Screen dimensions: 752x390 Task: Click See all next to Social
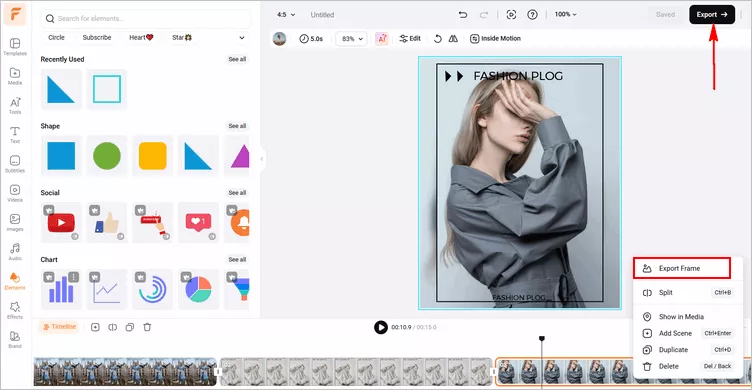[x=237, y=192]
